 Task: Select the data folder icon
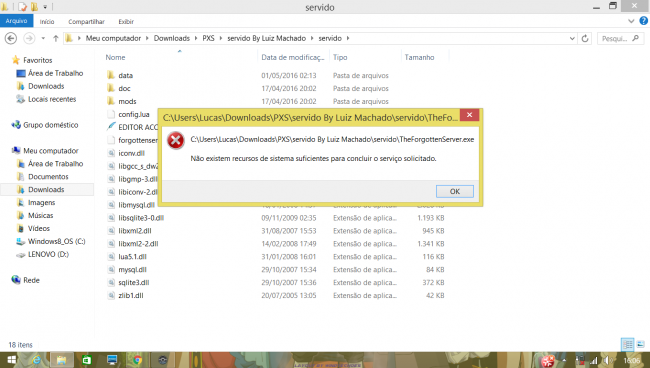[x=111, y=75]
